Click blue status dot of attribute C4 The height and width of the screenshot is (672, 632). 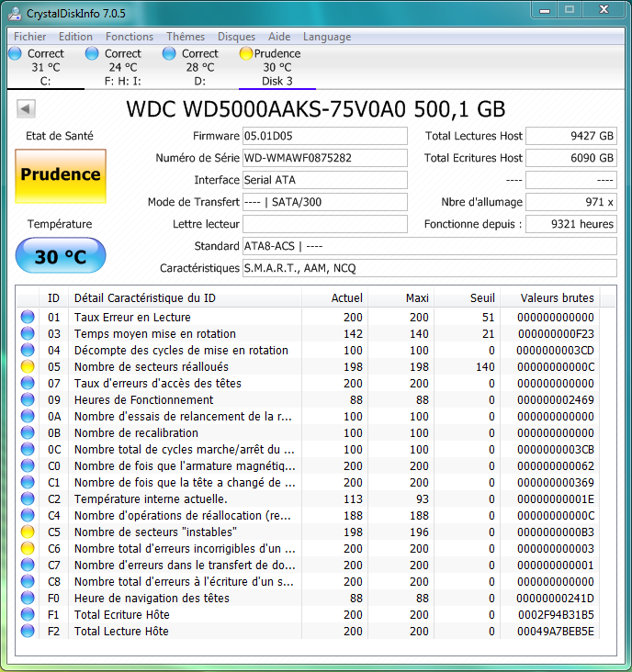pyautogui.click(x=28, y=515)
